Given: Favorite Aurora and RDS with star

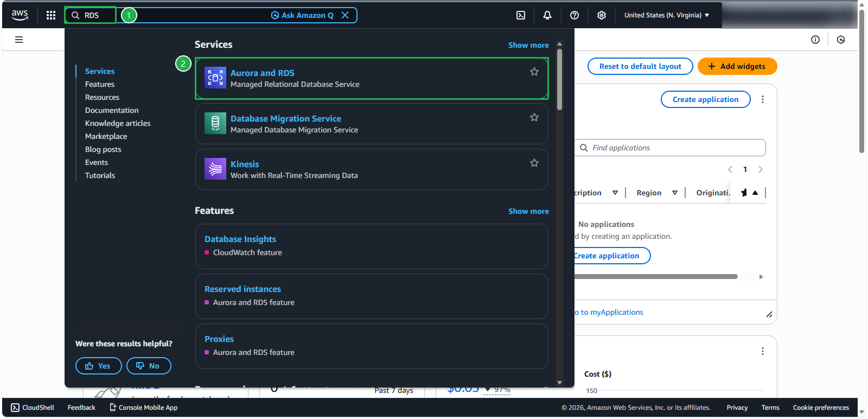Looking at the screenshot, I should 534,72.
